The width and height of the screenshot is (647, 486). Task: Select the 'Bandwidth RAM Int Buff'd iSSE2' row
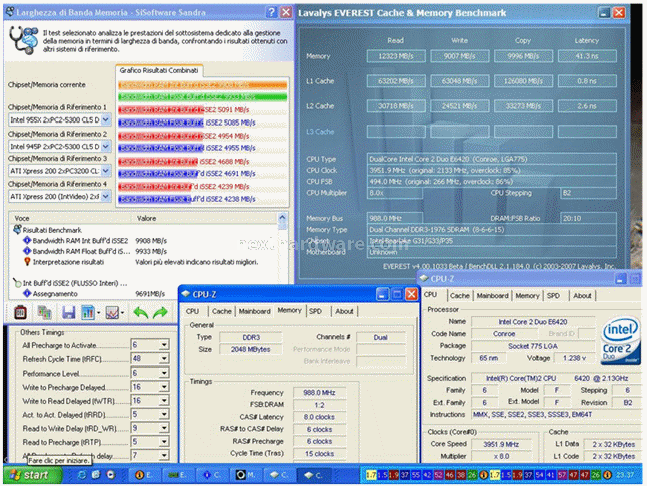(80, 241)
